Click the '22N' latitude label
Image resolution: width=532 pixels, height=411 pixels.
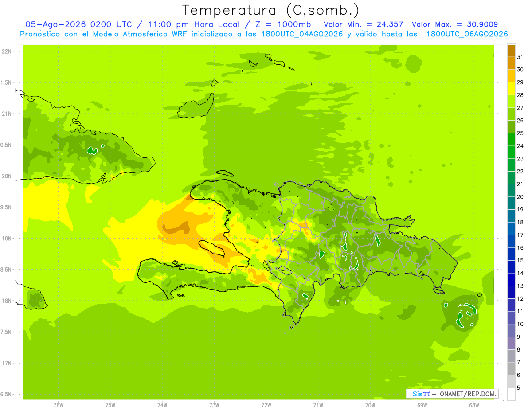tap(7, 51)
